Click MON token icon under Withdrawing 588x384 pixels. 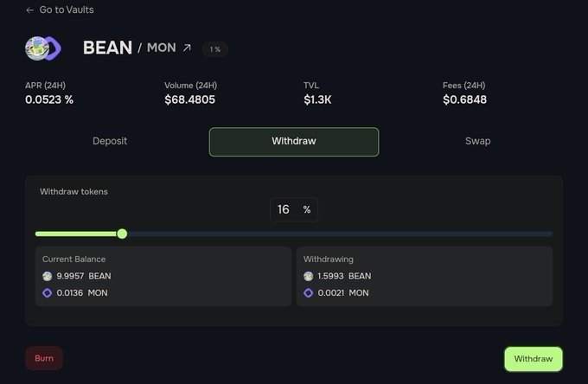pyautogui.click(x=309, y=293)
